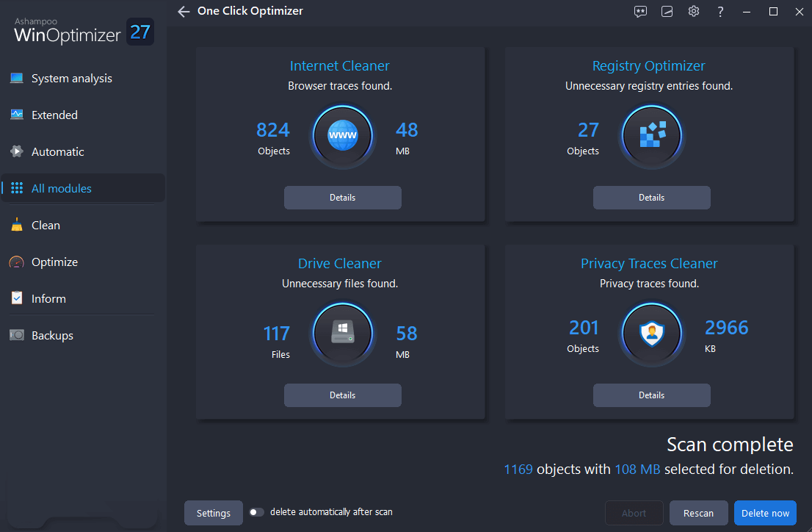The image size is (812, 532).
Task: Enable delete automatically after scan
Action: [256, 511]
